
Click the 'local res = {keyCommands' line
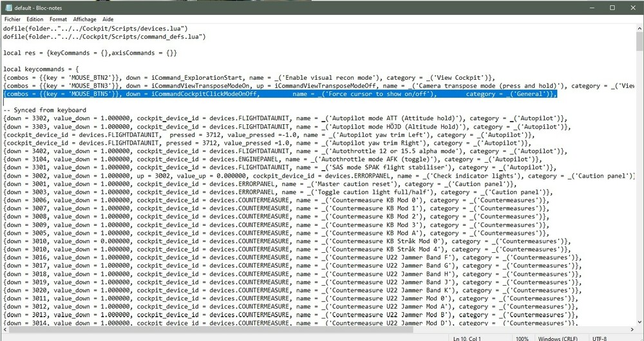tap(90, 53)
